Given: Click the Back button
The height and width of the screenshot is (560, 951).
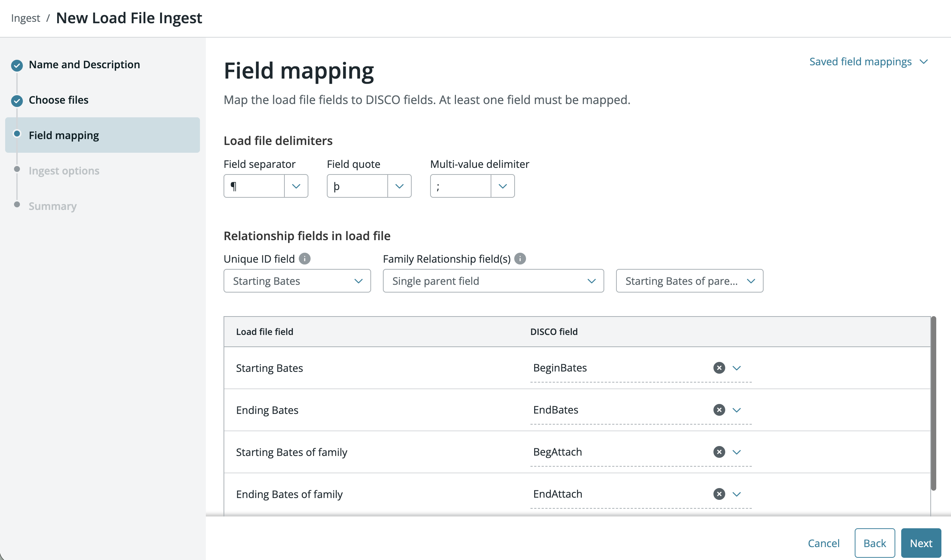Looking at the screenshot, I should click(875, 543).
